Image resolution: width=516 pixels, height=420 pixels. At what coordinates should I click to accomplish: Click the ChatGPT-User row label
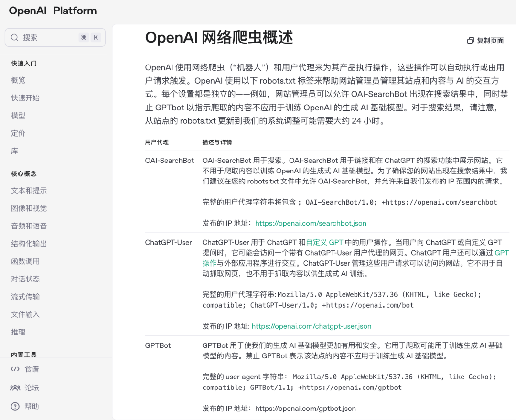point(169,243)
